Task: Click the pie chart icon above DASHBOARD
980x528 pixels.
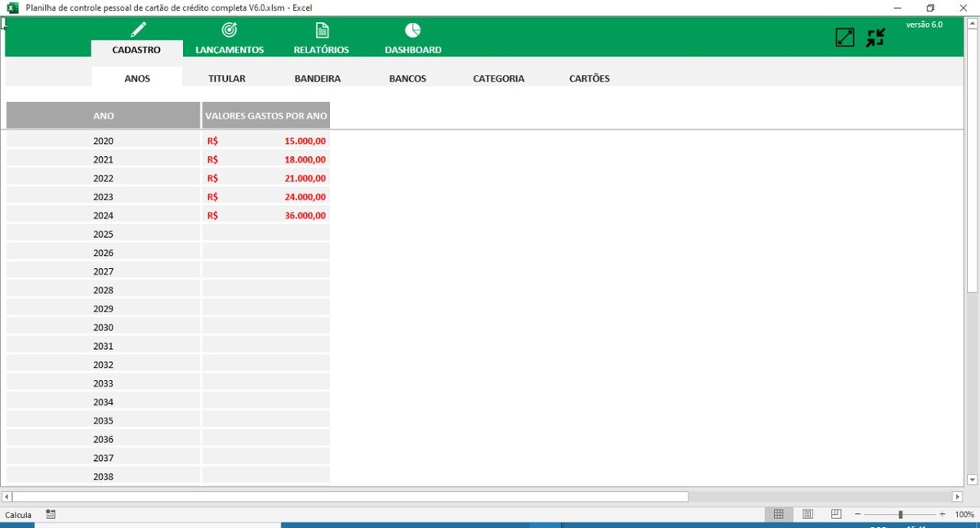Action: point(412,30)
